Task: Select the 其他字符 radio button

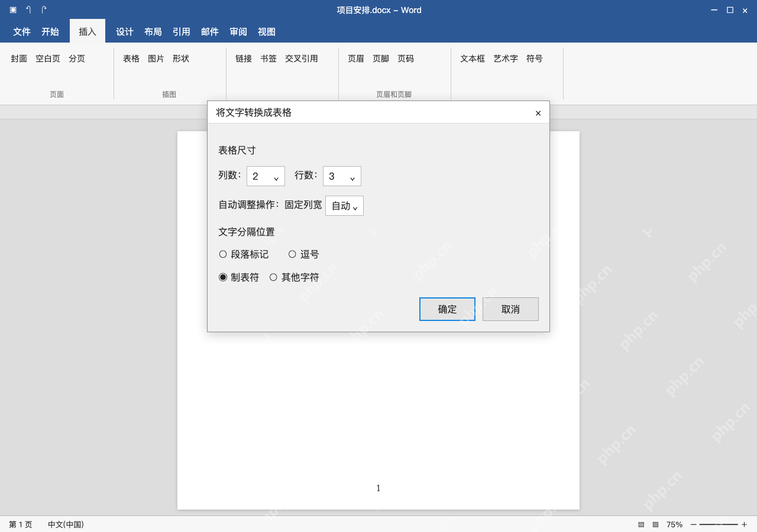Action: [273, 277]
